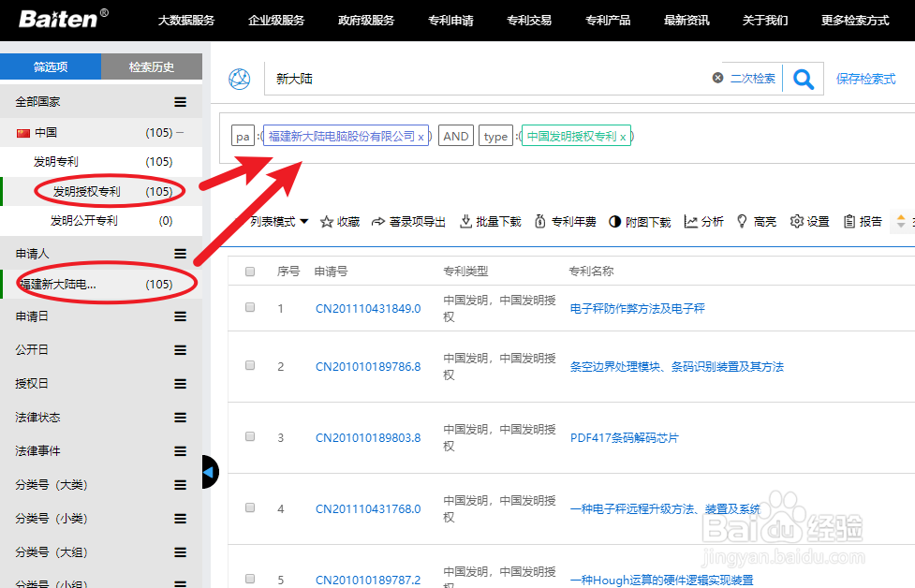Click the China flag icon
This screenshot has width=915, height=588.
click(23, 133)
